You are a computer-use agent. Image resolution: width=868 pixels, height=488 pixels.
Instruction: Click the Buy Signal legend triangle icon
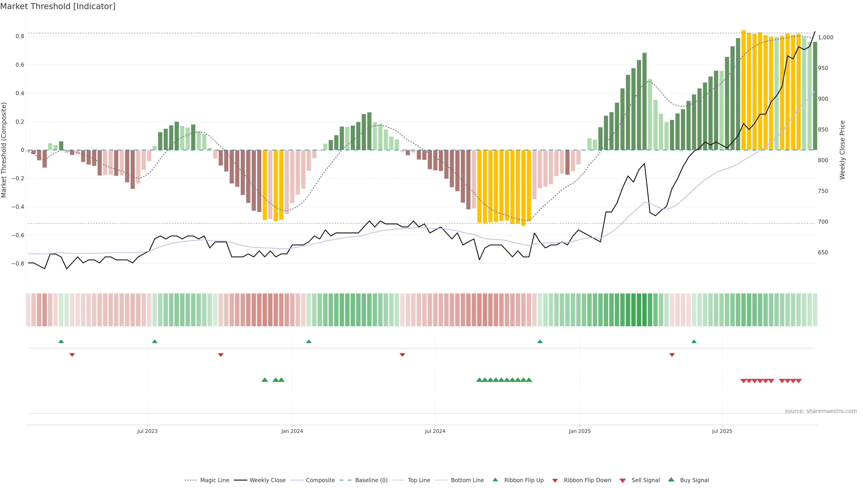pos(671,480)
